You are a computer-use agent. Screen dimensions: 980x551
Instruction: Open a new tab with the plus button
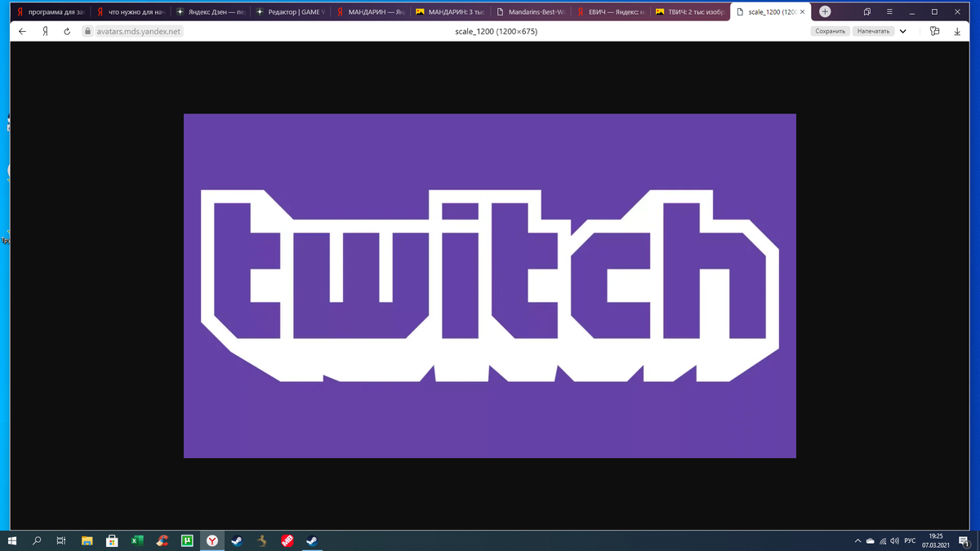point(825,11)
